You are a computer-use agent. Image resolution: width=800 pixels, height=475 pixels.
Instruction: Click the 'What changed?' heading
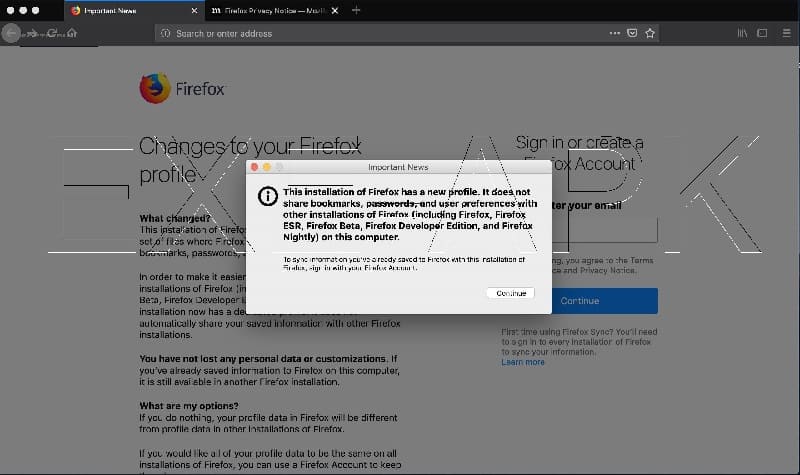pos(175,218)
